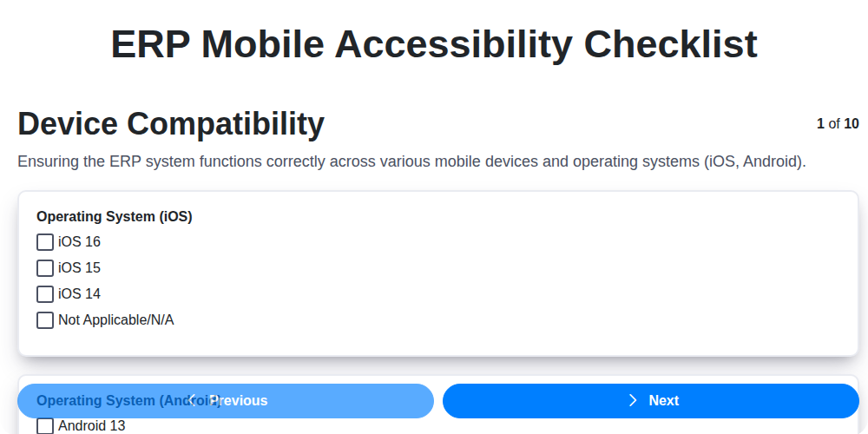Click the Device Compatibility section heading

171,124
